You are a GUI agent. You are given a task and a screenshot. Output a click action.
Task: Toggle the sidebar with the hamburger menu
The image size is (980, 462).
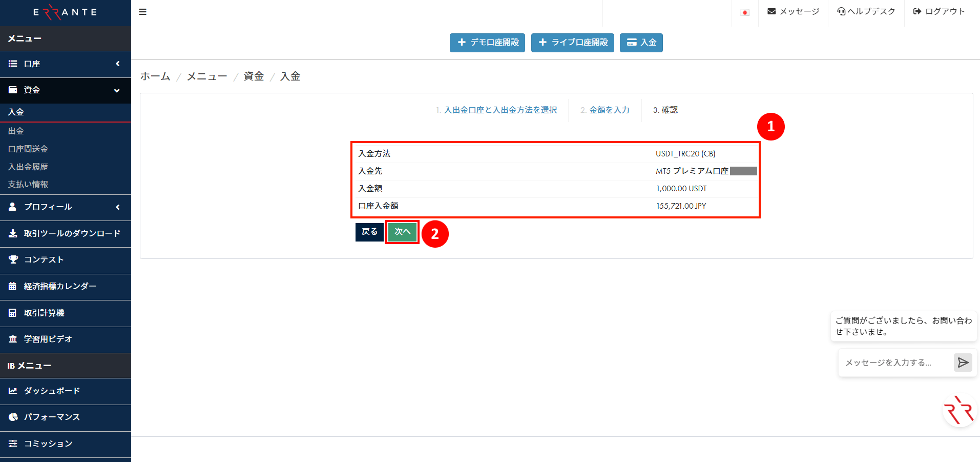pos(142,11)
